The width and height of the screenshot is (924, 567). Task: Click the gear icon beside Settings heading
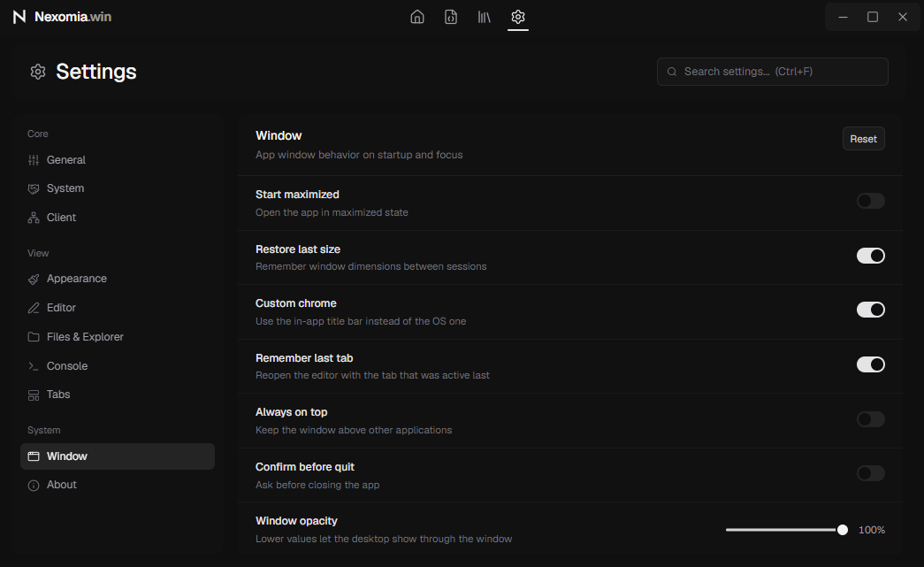coord(38,72)
